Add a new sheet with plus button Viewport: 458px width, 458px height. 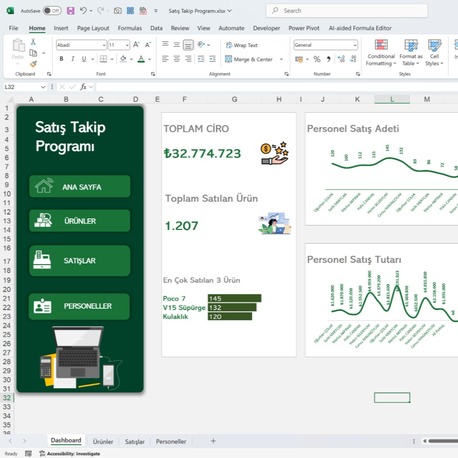[x=213, y=441]
